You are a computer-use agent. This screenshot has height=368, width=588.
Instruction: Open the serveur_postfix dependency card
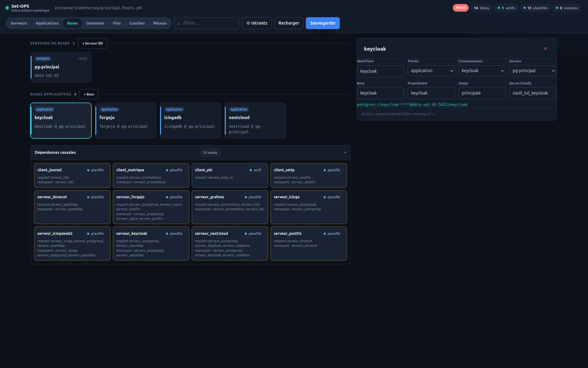(309, 244)
